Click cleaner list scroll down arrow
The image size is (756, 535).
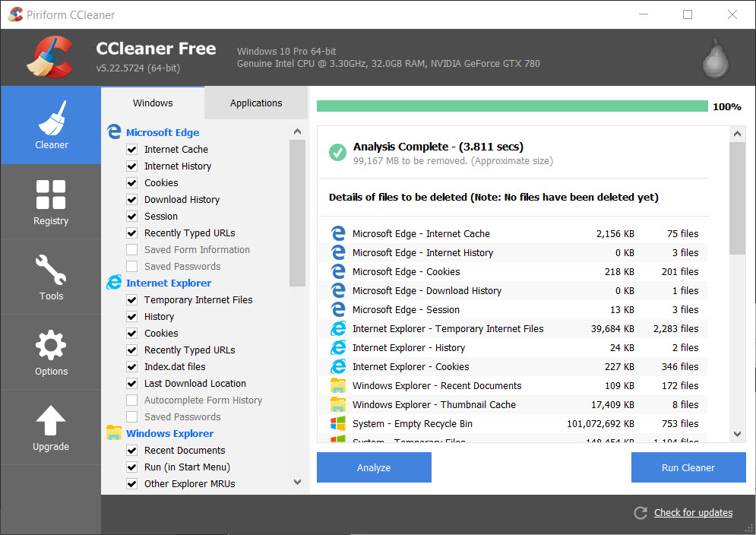point(298,482)
